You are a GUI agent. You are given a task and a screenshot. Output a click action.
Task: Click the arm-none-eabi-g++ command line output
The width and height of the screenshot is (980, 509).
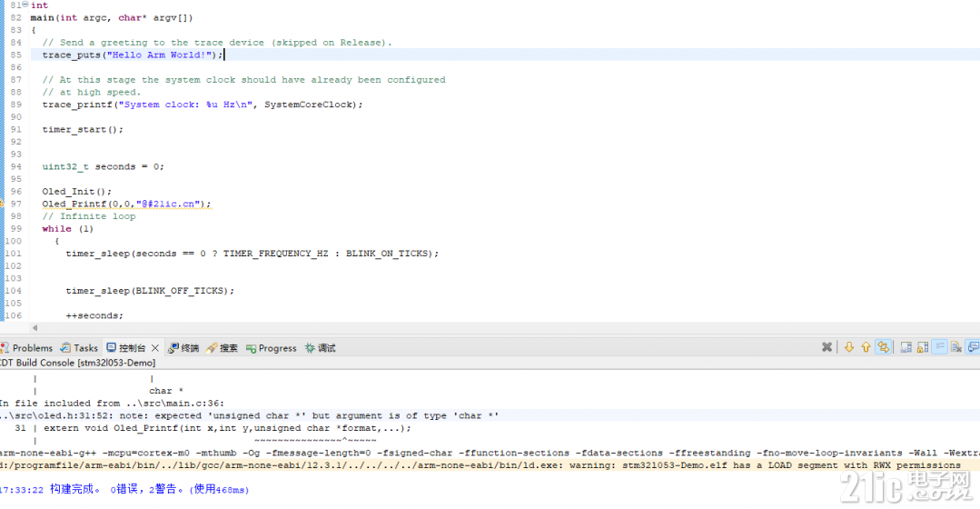pos(490,453)
